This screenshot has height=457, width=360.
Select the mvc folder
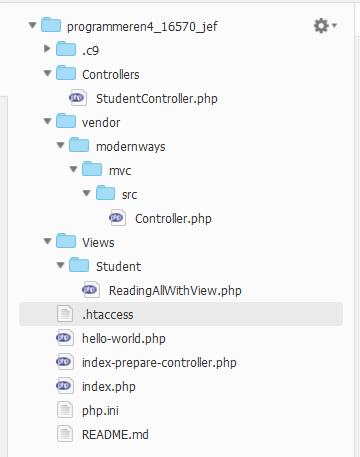click(120, 171)
